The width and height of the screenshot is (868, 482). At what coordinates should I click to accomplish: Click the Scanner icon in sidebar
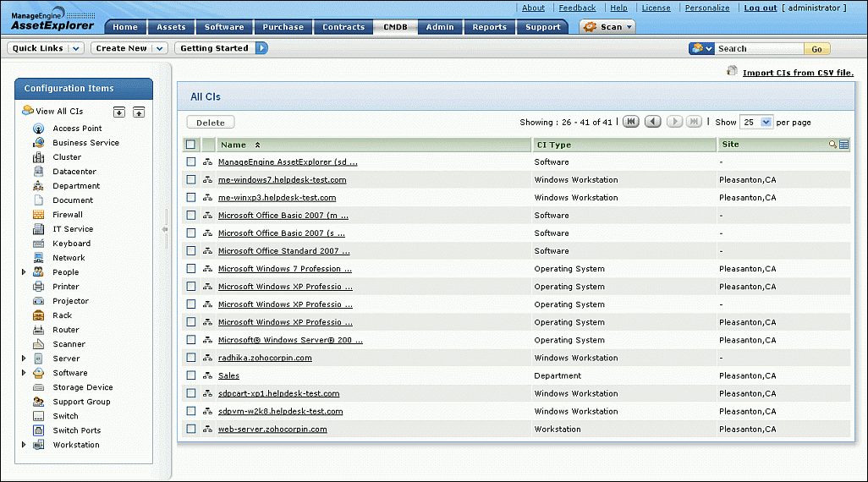point(38,344)
